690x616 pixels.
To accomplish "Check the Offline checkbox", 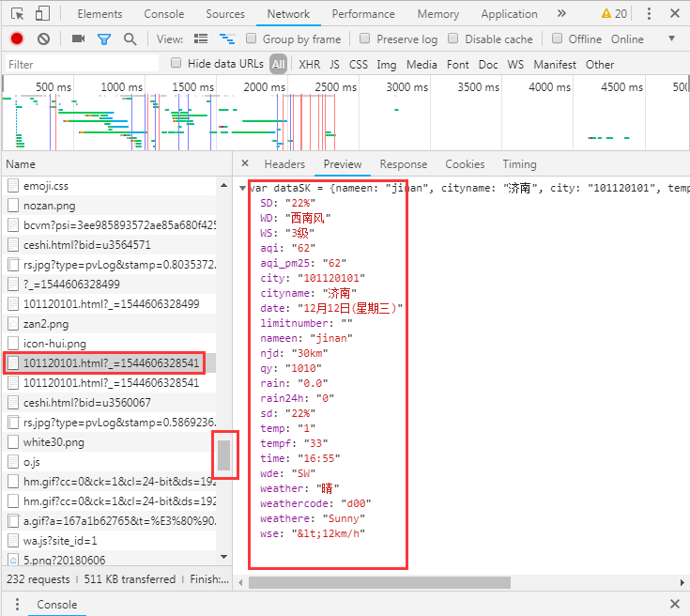I will (557, 38).
